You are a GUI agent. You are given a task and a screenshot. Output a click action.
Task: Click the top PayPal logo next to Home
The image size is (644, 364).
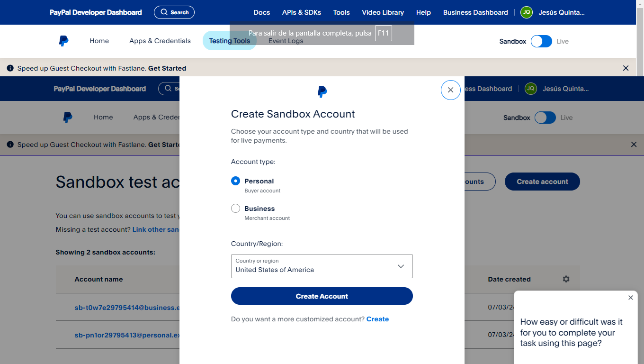63,41
